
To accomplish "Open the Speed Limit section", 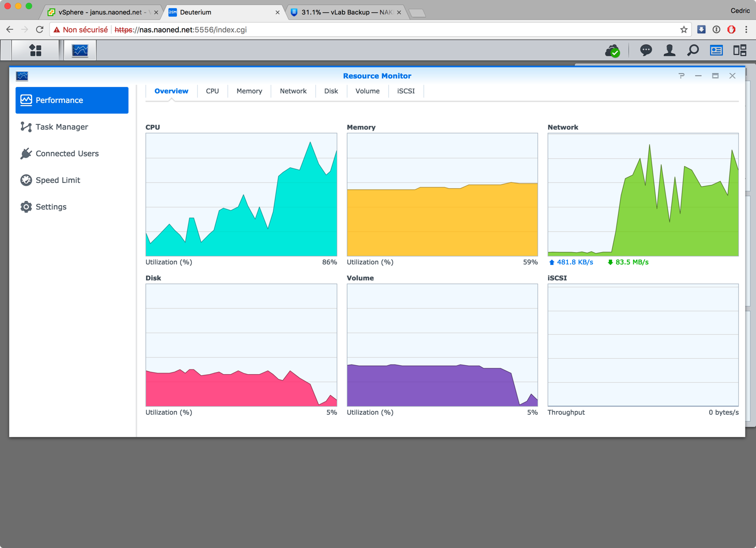I will click(x=58, y=180).
